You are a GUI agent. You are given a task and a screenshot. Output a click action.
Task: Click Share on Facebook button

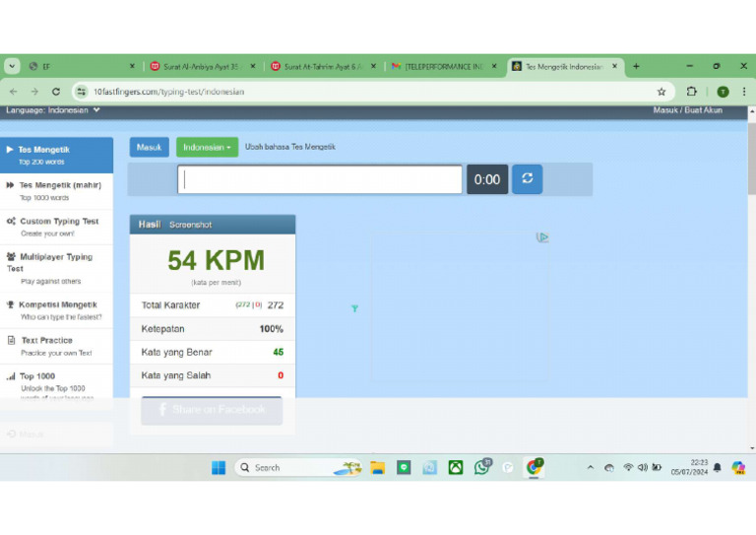point(212,410)
